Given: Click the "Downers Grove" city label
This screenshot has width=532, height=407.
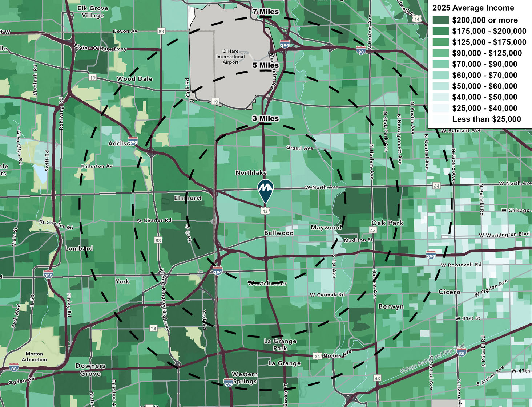Looking at the screenshot, I should [x=90, y=370].
